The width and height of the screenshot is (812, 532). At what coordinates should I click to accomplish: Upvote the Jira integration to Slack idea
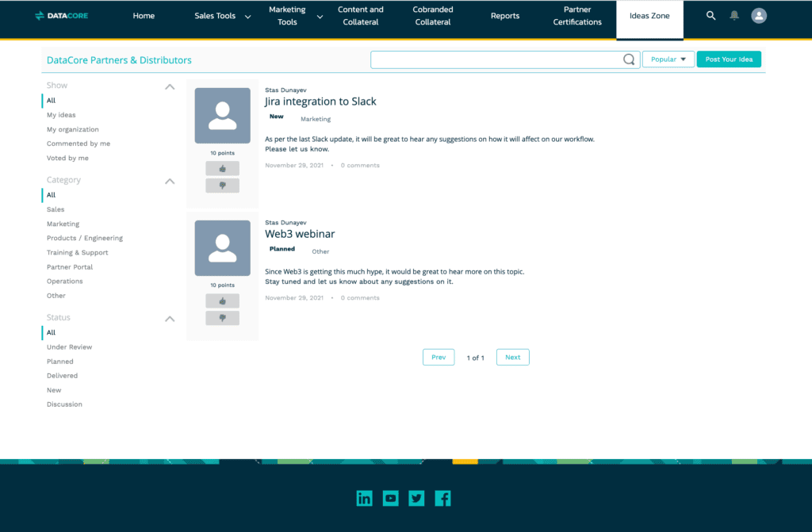point(222,168)
